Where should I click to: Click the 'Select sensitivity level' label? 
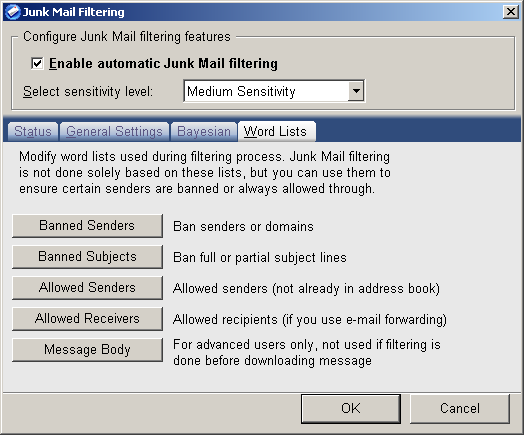click(x=88, y=92)
